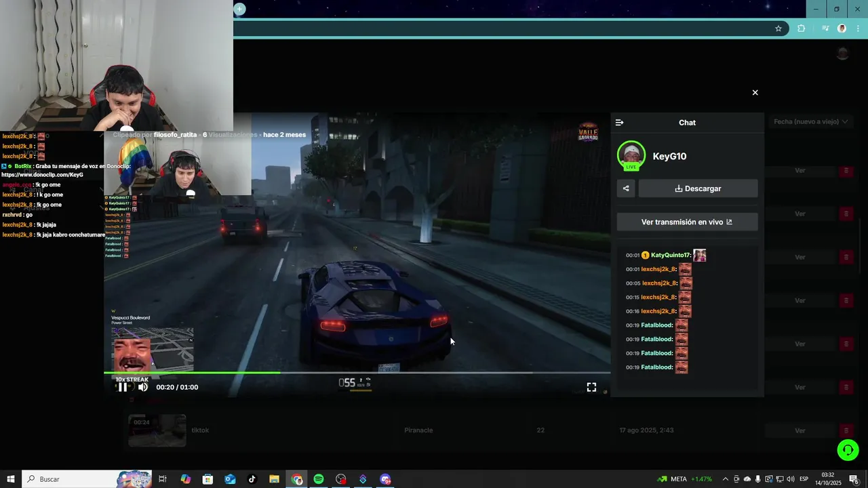Select lexchsj2k_8's chat message at 00:05
Viewport: 868px width, 488px height.
pos(658,283)
